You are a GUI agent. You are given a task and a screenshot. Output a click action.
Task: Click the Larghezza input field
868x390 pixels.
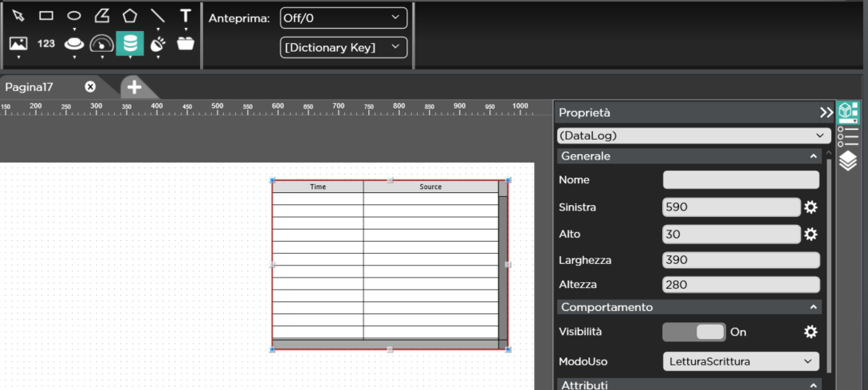[740, 260]
